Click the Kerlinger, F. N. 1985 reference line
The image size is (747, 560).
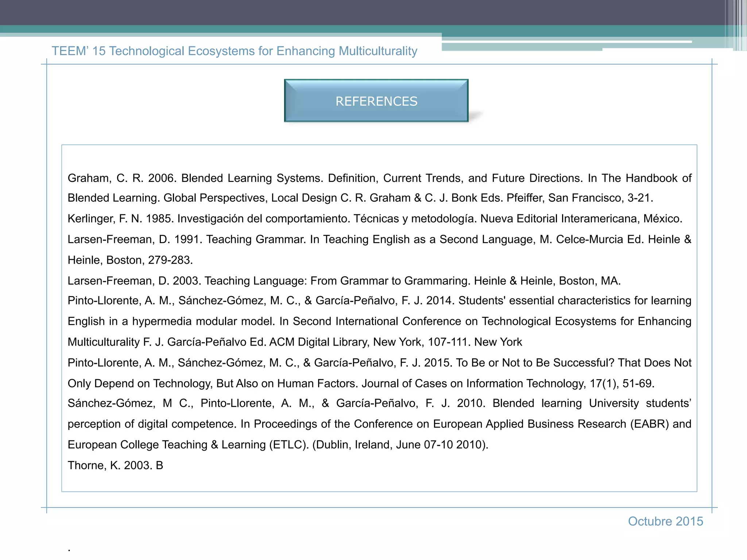click(x=375, y=218)
